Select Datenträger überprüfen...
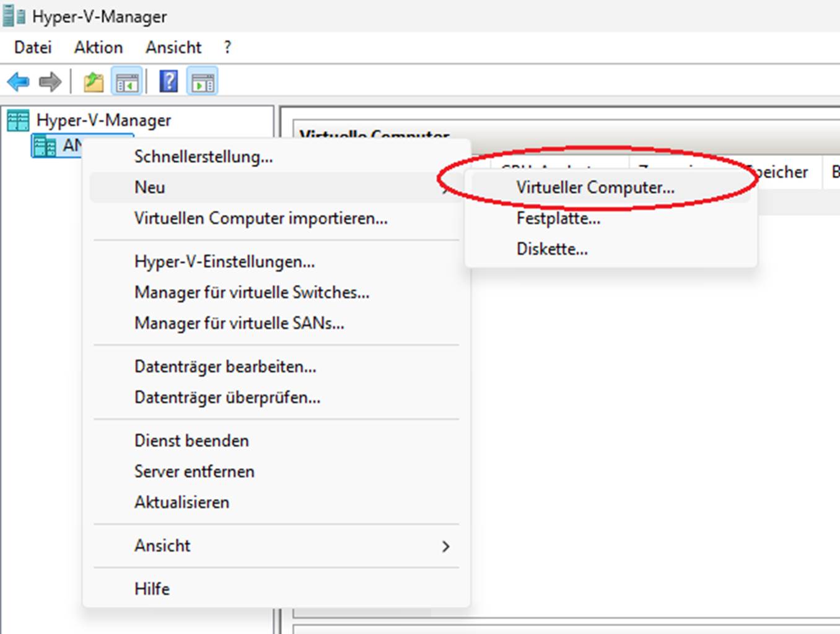Screen dimensions: 840x634 (277, 397)
